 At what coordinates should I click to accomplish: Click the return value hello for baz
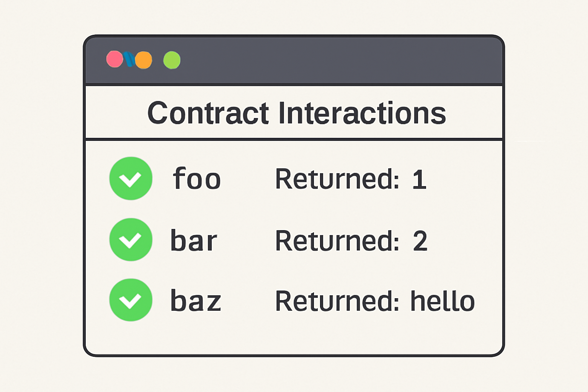pyautogui.click(x=443, y=301)
